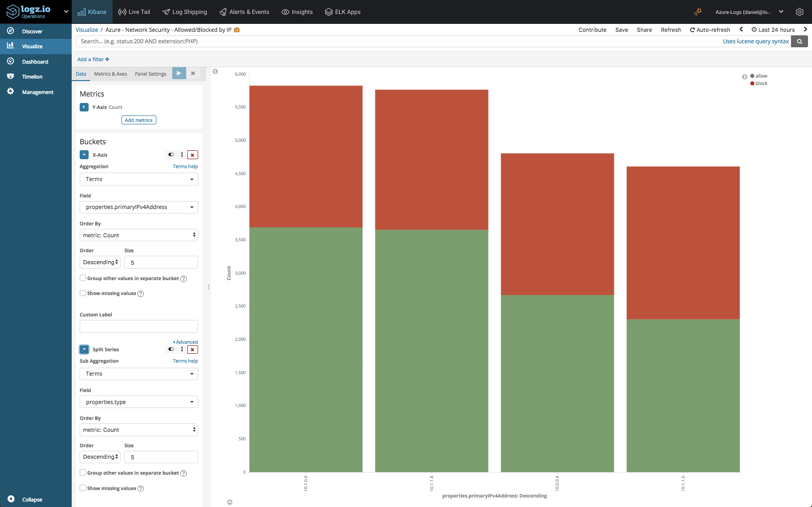
Task: Open Insights menu
Action: click(297, 12)
